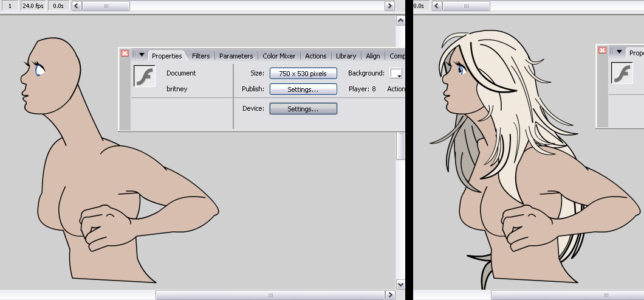Image resolution: width=644 pixels, height=300 pixels.
Task: Open the Parameters tab
Action: tap(236, 56)
